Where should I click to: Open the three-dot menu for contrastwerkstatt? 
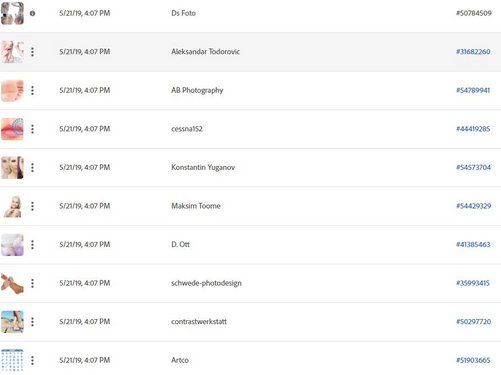tap(32, 322)
